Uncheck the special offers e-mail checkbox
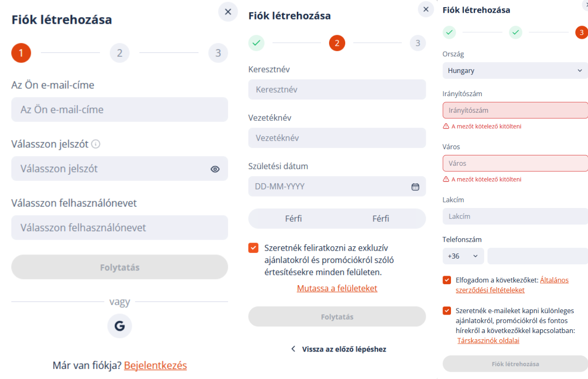Viewport: 588px width, 379px height. (x=447, y=311)
